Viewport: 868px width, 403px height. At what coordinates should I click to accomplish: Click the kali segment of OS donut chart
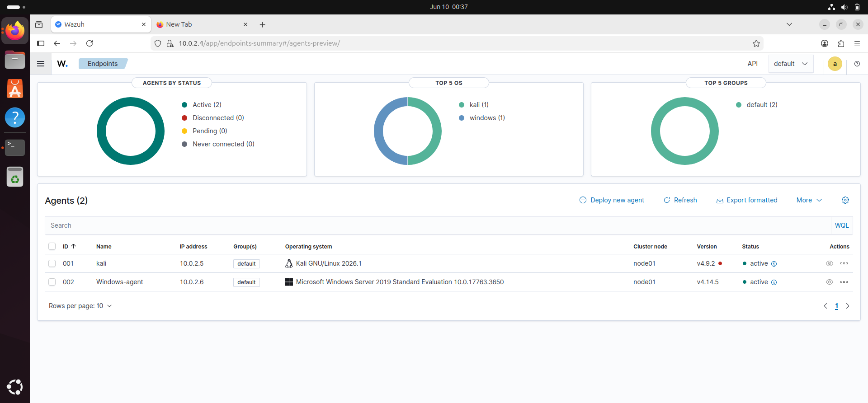(x=436, y=131)
